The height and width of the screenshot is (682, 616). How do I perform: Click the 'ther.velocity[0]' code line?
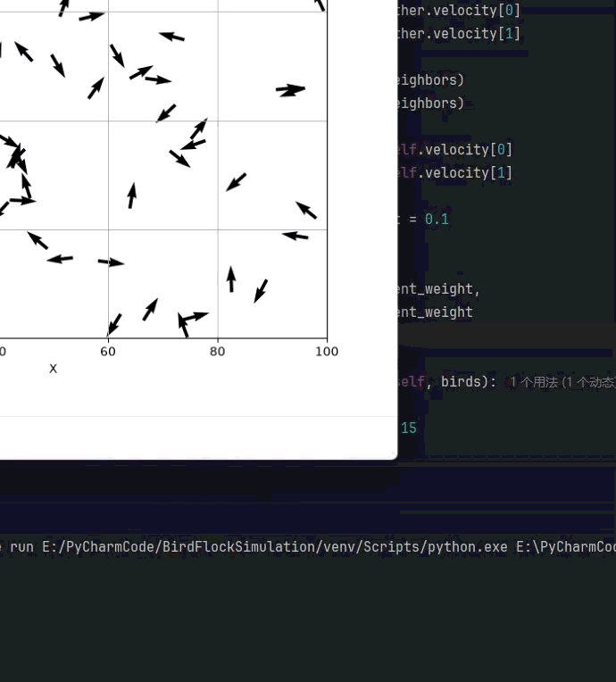tap(459, 11)
